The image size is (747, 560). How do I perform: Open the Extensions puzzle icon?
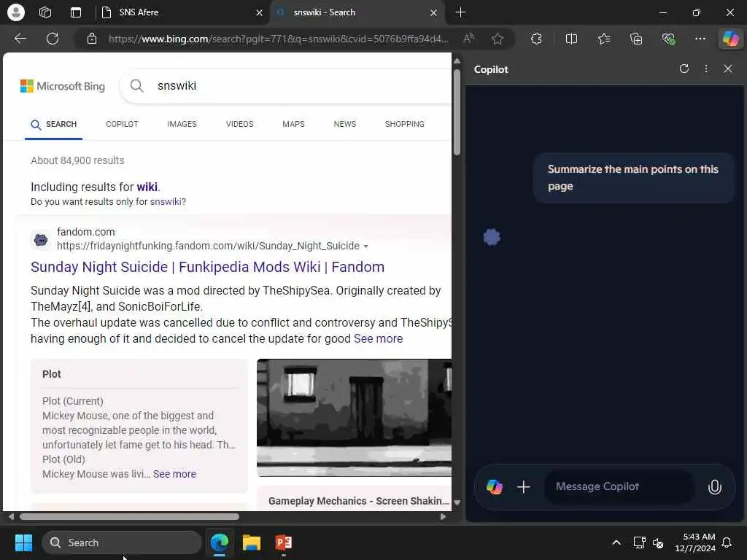[536, 39]
